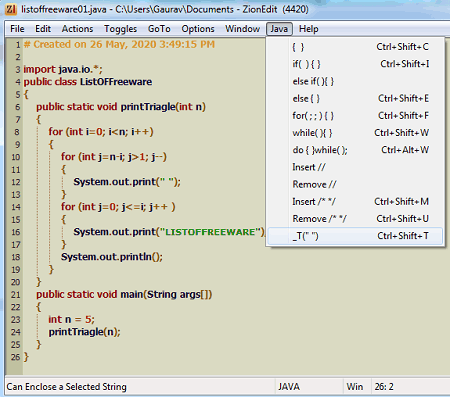This screenshot has width=450, height=397.
Task: Insert the else if( ){ } snippet
Action: (355, 81)
